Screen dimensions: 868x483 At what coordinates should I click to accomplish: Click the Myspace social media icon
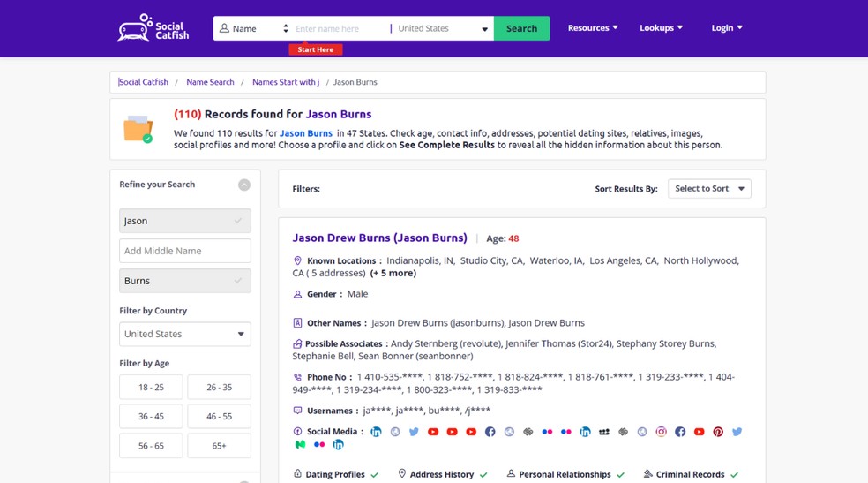[x=604, y=432]
